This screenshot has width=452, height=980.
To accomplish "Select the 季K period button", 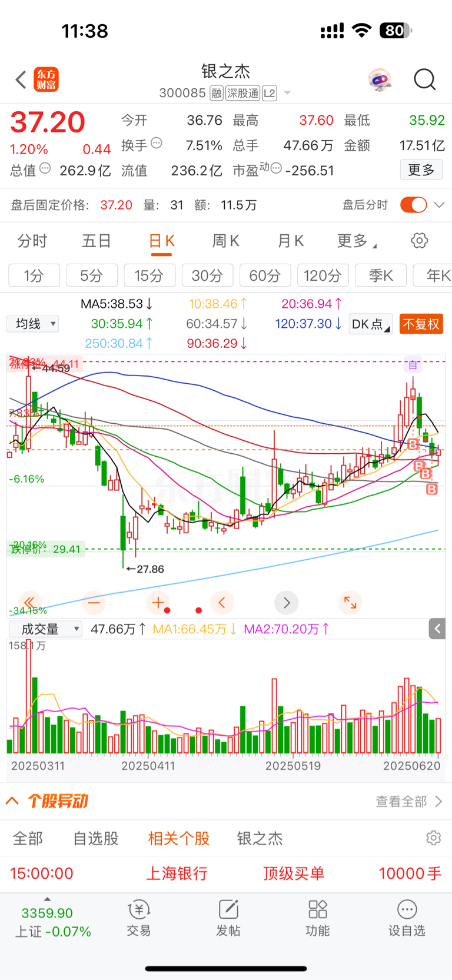I will (381, 275).
